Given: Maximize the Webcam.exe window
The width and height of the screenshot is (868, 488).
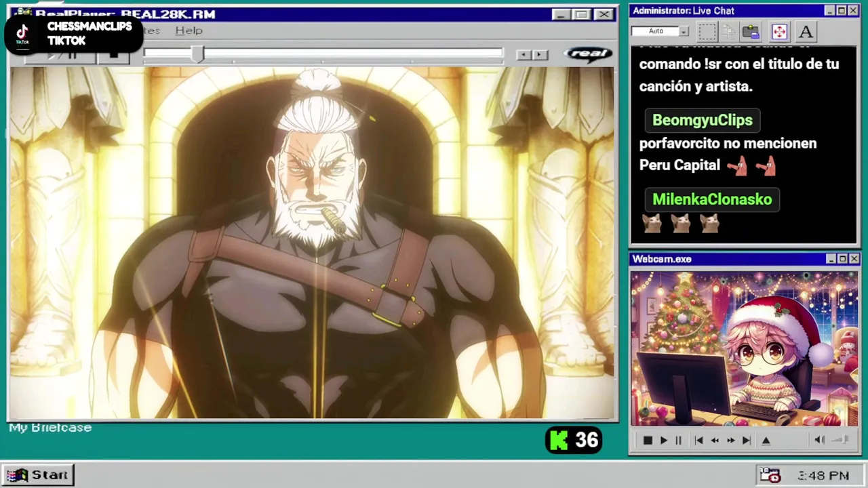Looking at the screenshot, I should (x=842, y=259).
